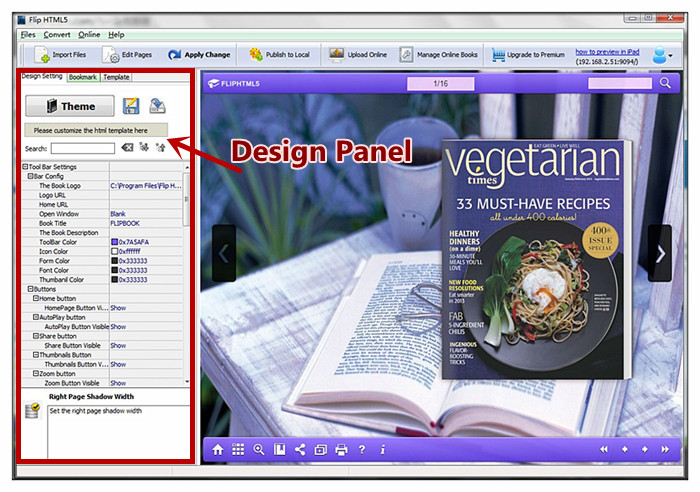The image size is (700, 492).
Task: Open Manage Online Books
Action: [x=438, y=55]
